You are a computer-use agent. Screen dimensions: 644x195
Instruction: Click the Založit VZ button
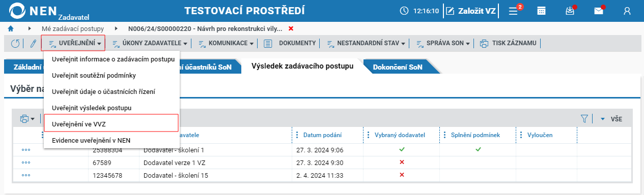coord(471,11)
